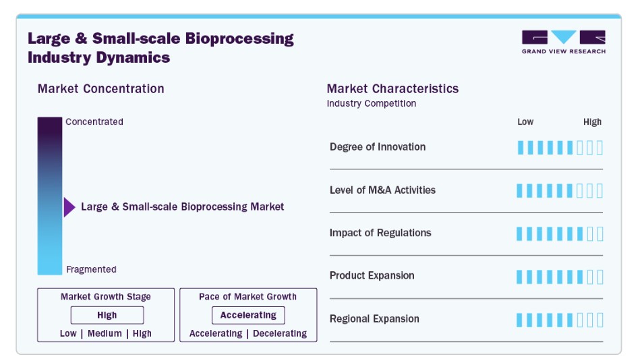Click the Grand View Research logo
The width and height of the screenshot is (644, 363).
[563, 42]
